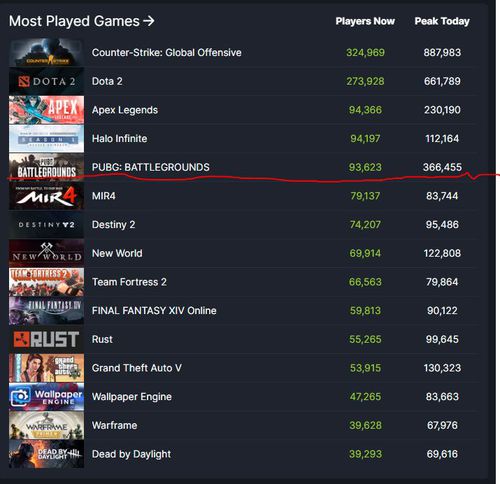The image size is (500, 484).
Task: Select the New World game image
Action: click(x=46, y=253)
